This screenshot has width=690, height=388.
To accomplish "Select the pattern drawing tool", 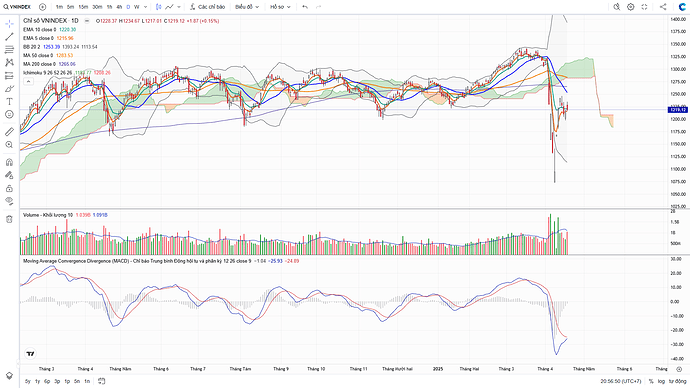I will click(x=9, y=62).
